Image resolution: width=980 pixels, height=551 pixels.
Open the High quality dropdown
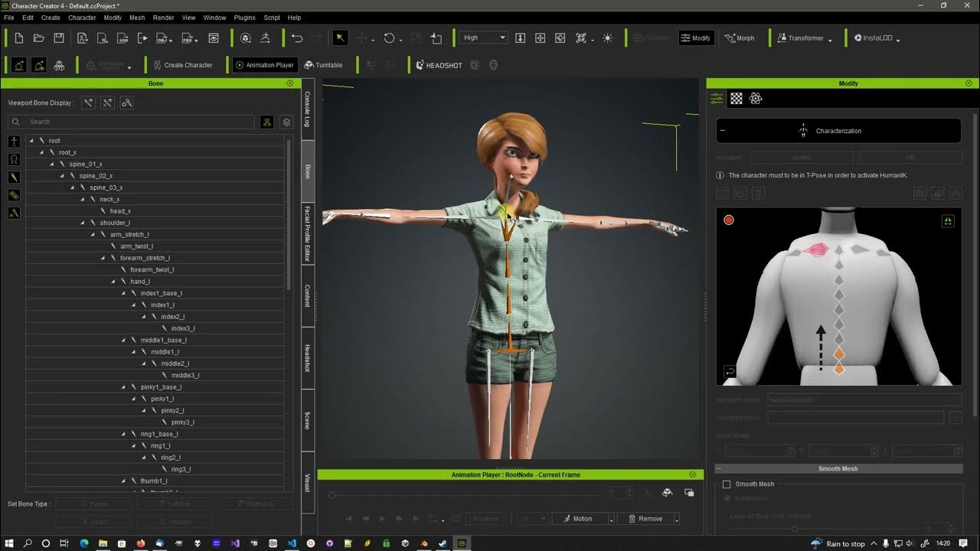point(483,37)
